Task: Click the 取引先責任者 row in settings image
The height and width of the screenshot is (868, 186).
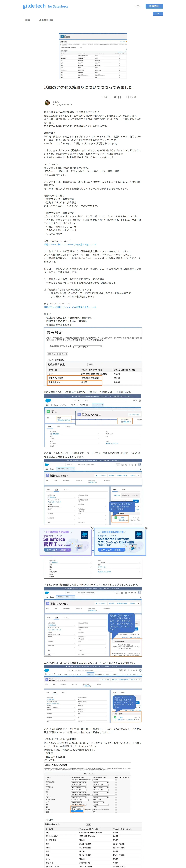Action: (74, 382)
